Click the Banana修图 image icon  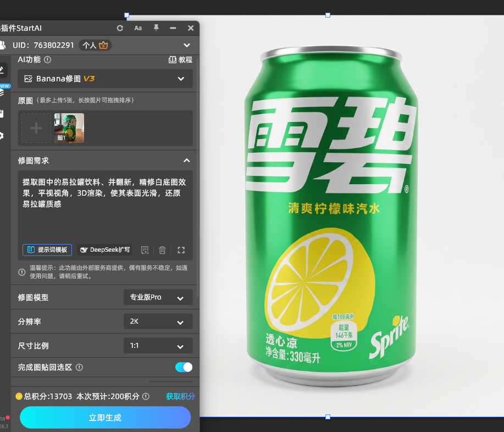point(28,79)
